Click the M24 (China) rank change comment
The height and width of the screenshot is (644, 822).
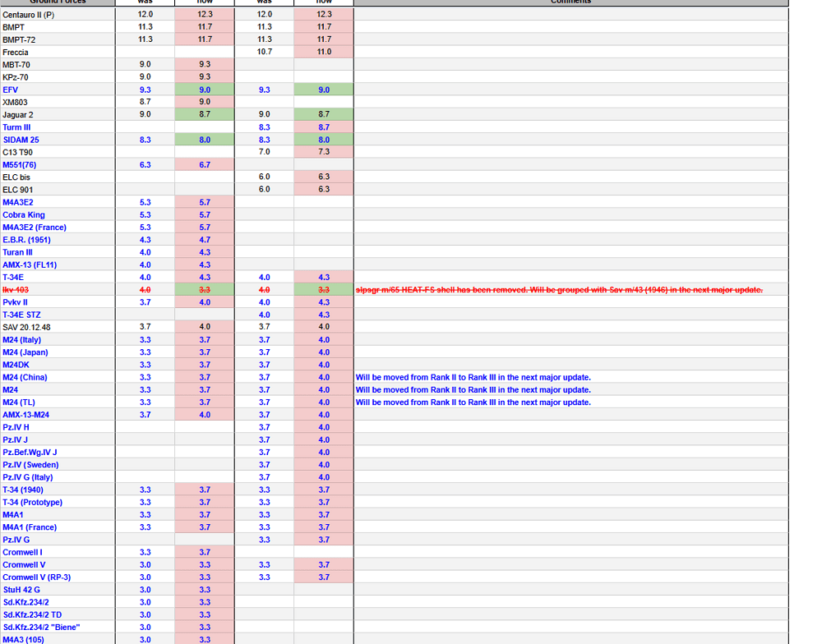[x=473, y=378]
